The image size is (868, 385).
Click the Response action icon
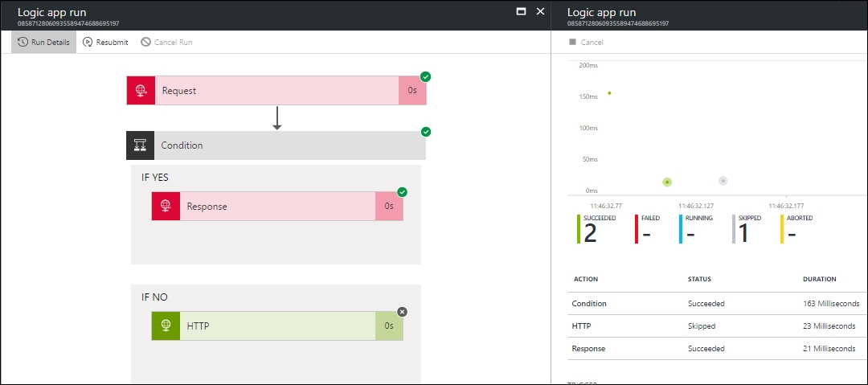click(x=166, y=206)
